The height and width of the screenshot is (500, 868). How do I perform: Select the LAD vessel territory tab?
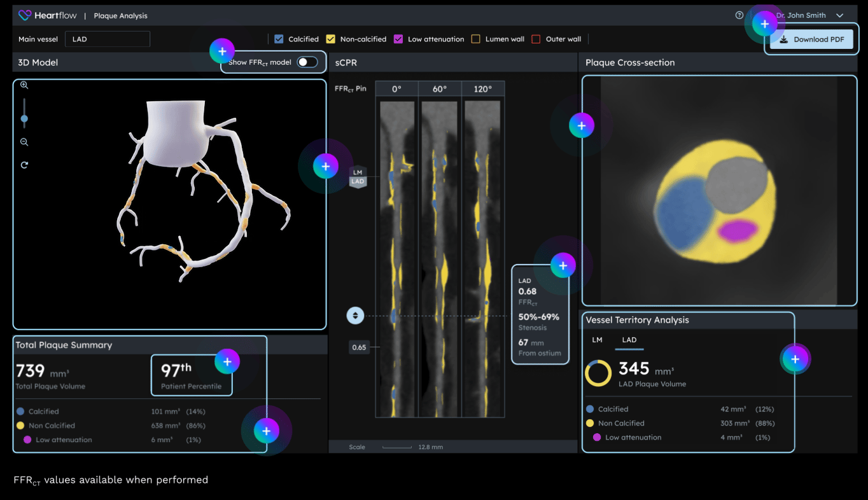click(629, 340)
